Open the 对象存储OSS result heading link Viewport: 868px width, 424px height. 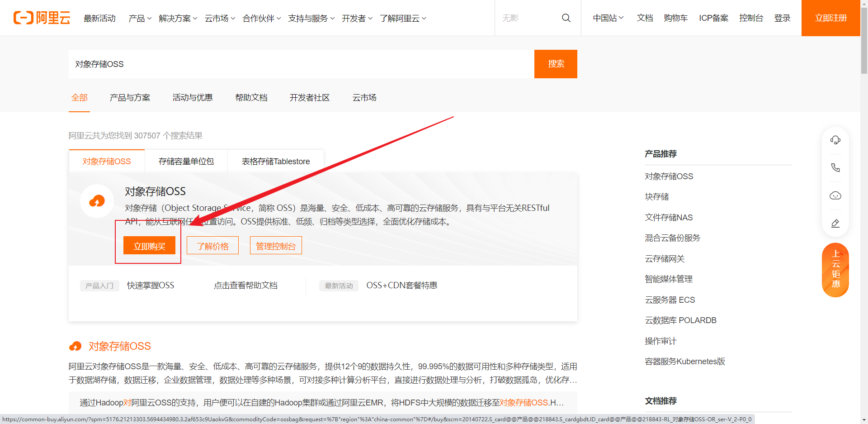pos(120,346)
